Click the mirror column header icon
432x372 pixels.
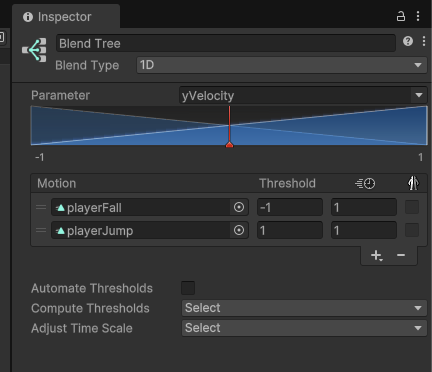coord(413,183)
